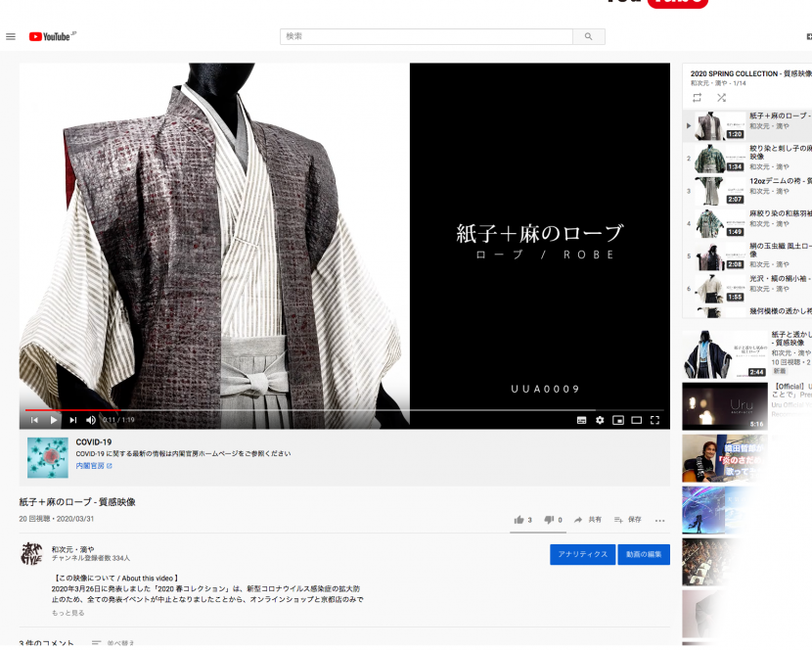Toggle subtitles in the player
The height and width of the screenshot is (650, 812).
point(581,420)
